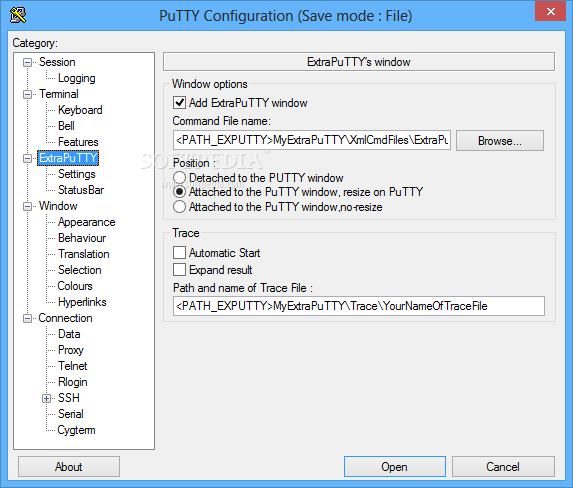Open the Serial category
Viewport: 573px width, 488px height.
71,414
